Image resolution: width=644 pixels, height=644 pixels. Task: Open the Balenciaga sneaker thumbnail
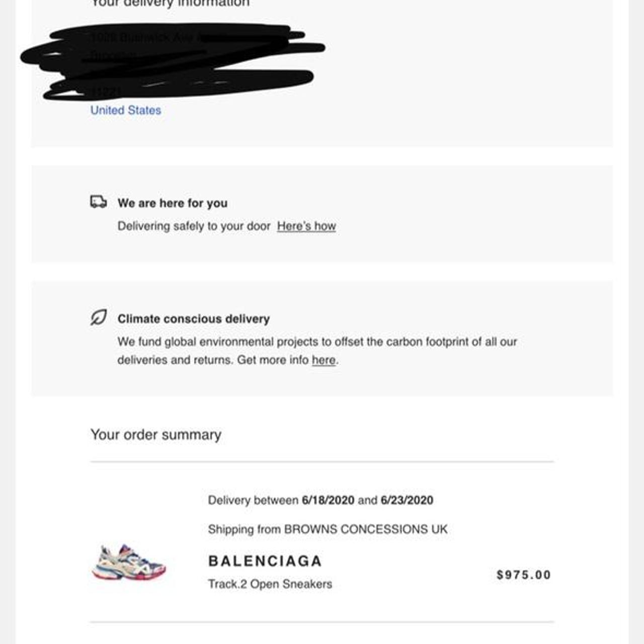pos(129,562)
